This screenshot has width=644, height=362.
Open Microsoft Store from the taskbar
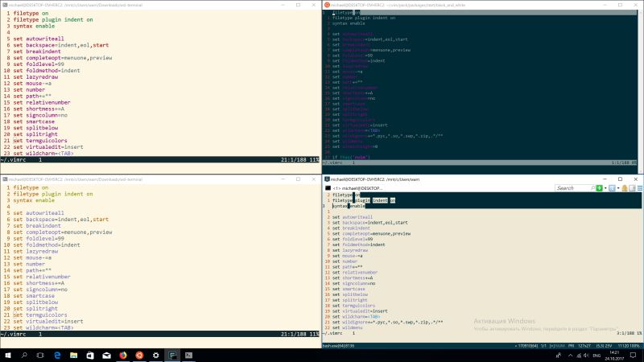point(90,356)
